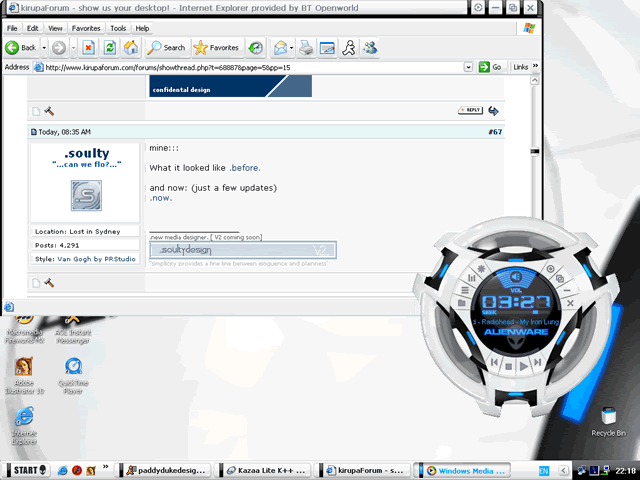Click Play on the Alienware player
The width and height of the screenshot is (640, 480).
tap(524, 367)
